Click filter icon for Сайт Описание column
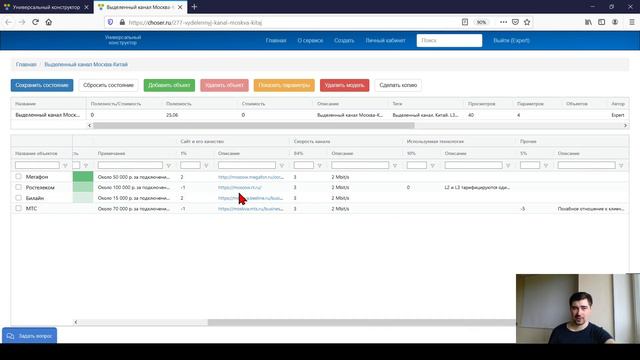 (x=282, y=166)
